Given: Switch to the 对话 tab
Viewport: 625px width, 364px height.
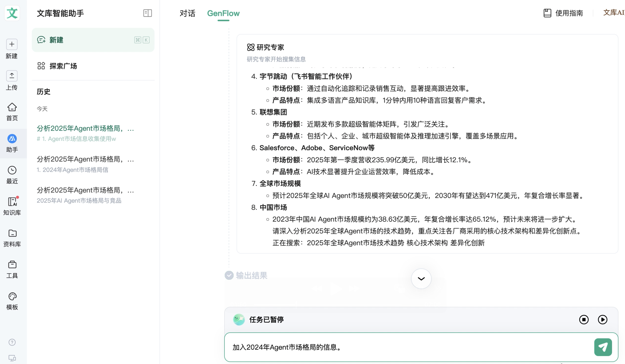Looking at the screenshot, I should [187, 13].
